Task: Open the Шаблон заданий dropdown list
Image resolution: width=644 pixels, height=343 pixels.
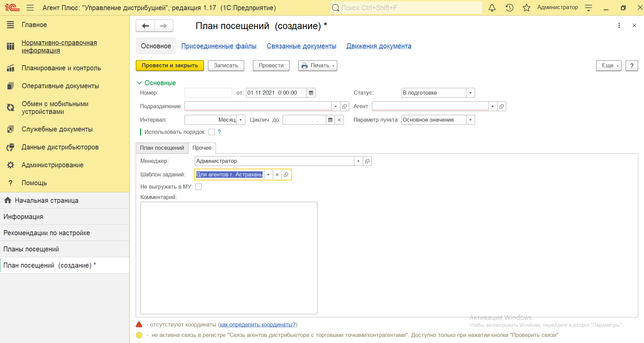Action: click(268, 174)
